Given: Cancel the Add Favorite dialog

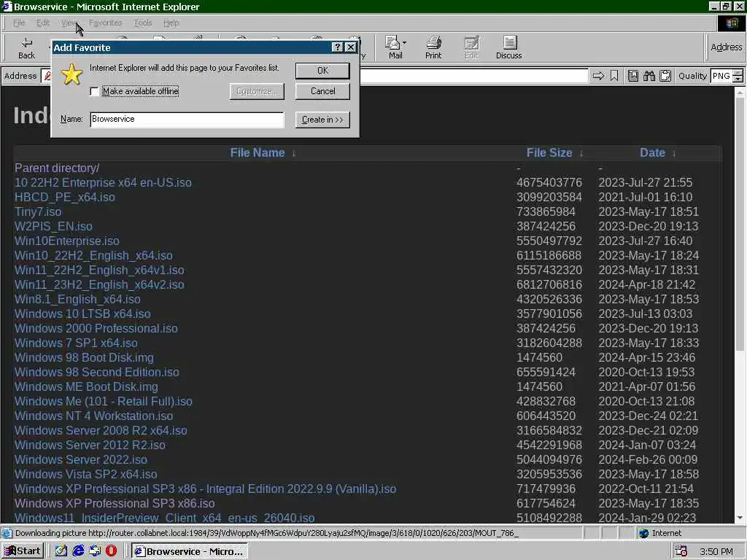Looking at the screenshot, I should (322, 91).
